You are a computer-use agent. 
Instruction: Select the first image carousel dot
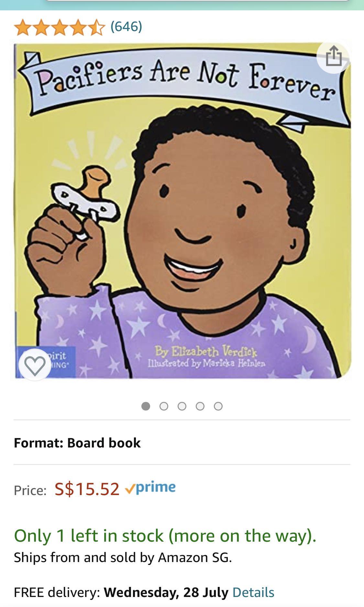(x=146, y=406)
